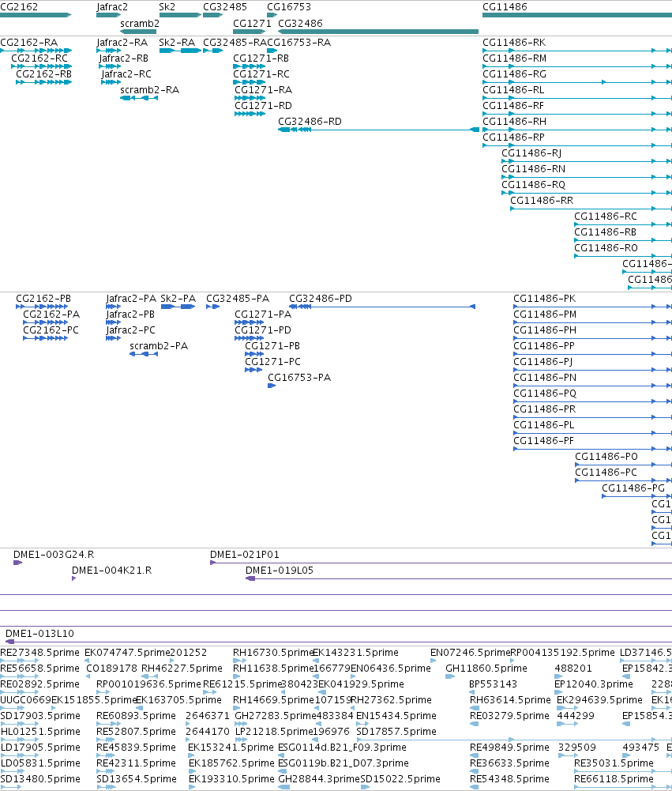Image resolution: width=672 pixels, height=791 pixels.
Task: Select EST SD17857.5prime
Action: click(x=396, y=732)
